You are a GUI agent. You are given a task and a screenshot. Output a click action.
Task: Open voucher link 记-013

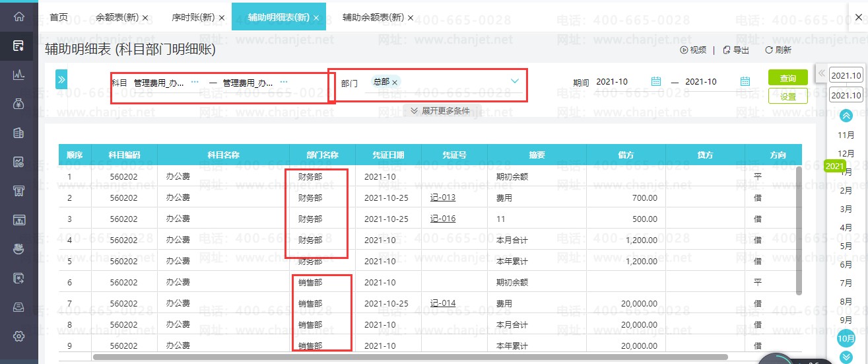pyautogui.click(x=443, y=198)
